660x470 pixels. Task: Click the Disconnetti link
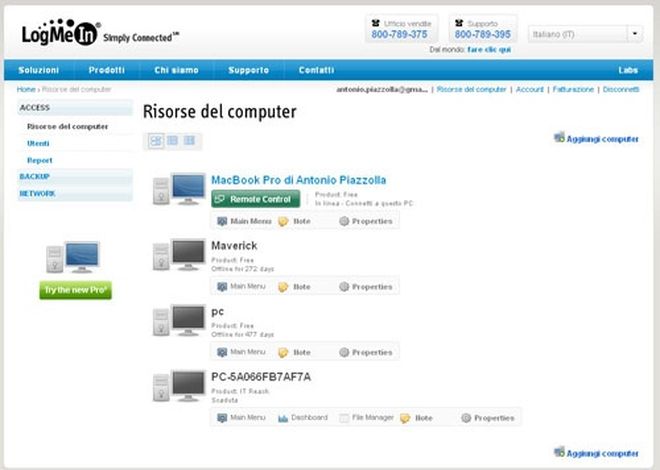coord(621,89)
